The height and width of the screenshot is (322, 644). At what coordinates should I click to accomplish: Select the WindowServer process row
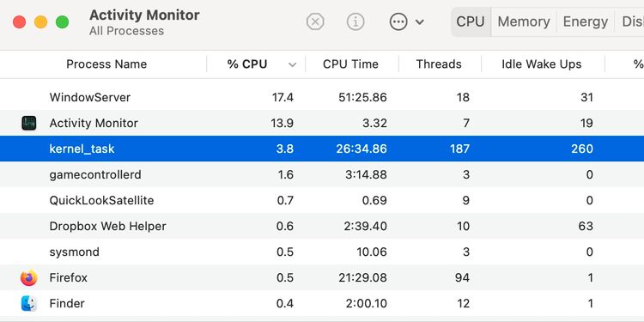click(x=322, y=97)
